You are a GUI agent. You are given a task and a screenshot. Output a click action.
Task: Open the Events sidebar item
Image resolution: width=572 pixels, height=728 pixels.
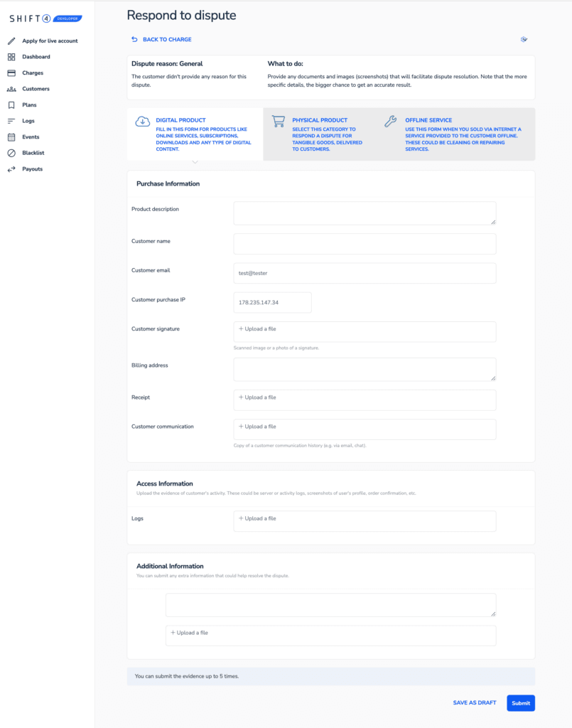pyautogui.click(x=31, y=137)
